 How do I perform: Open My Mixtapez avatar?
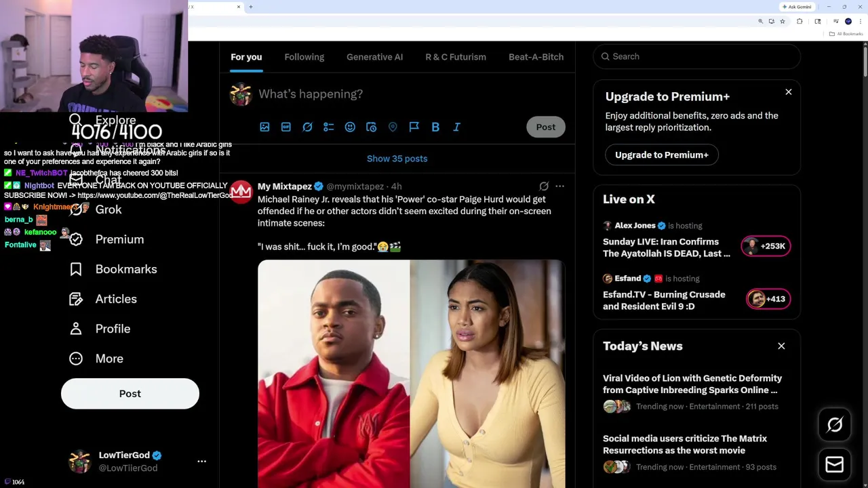tap(241, 192)
